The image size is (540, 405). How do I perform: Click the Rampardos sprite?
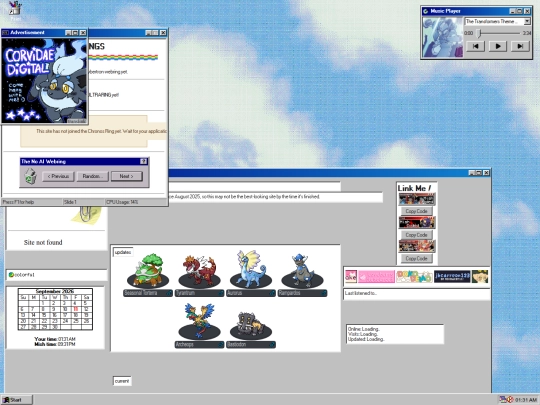click(302, 271)
